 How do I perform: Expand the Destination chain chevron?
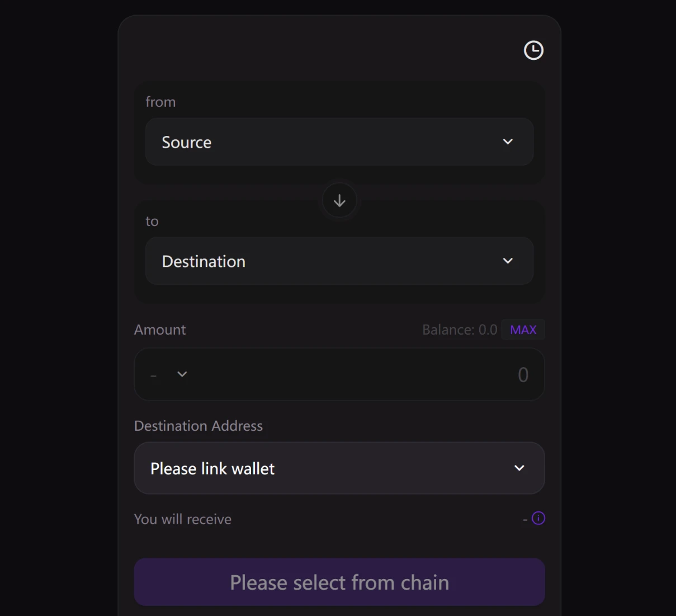[x=508, y=261]
